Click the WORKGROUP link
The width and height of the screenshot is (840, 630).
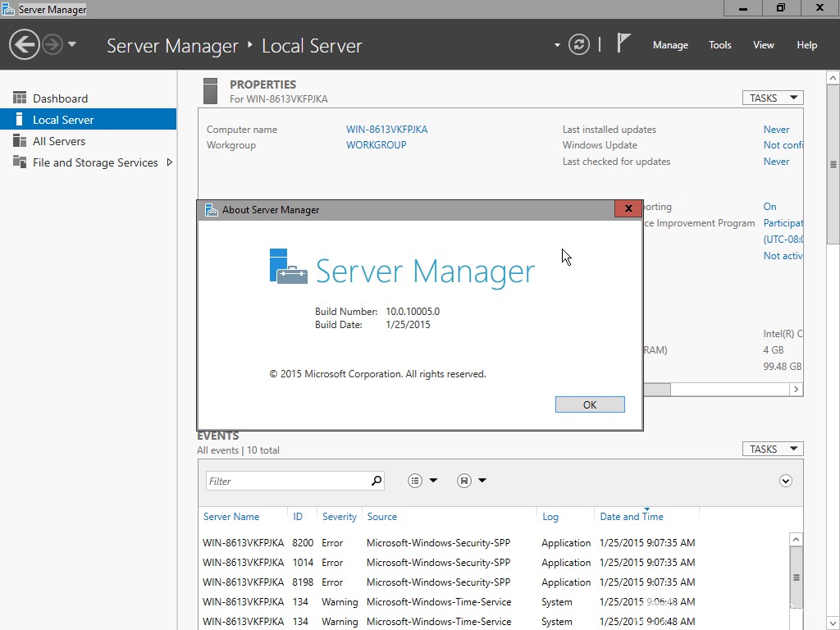[376, 144]
